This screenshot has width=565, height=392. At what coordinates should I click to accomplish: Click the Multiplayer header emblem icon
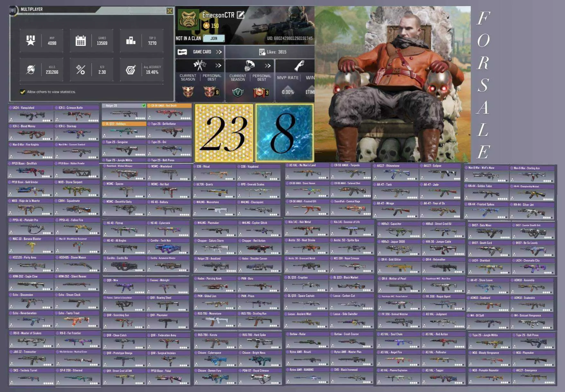click(x=14, y=11)
